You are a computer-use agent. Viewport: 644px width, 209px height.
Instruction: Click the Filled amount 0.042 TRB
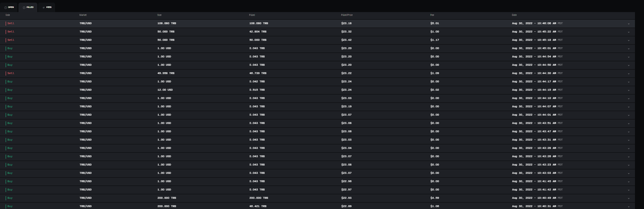pos(257,82)
